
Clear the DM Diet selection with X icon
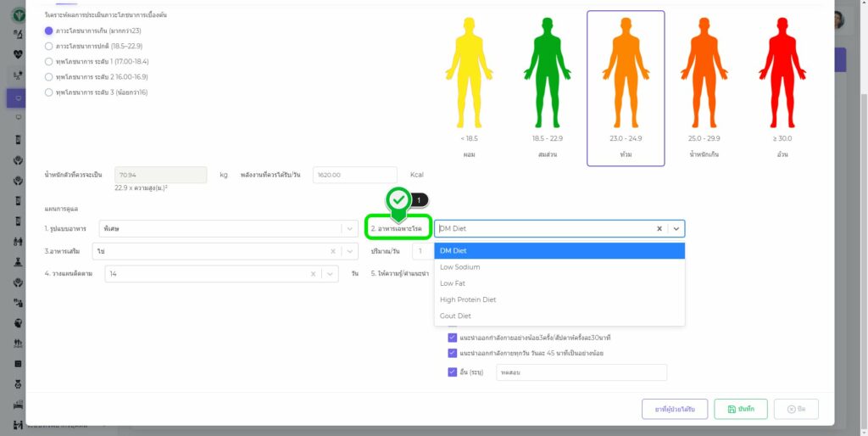point(659,228)
